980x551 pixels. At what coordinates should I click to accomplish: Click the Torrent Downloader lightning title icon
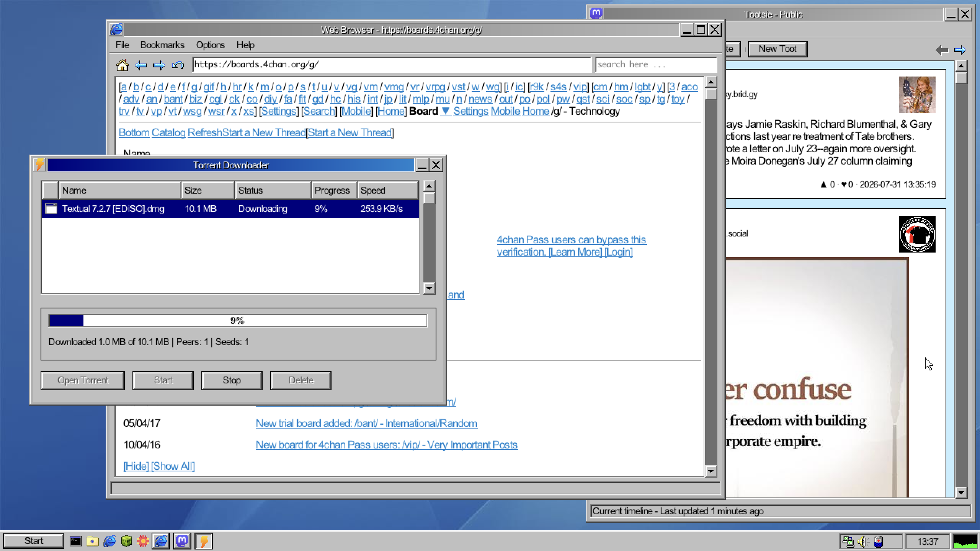pos(39,165)
